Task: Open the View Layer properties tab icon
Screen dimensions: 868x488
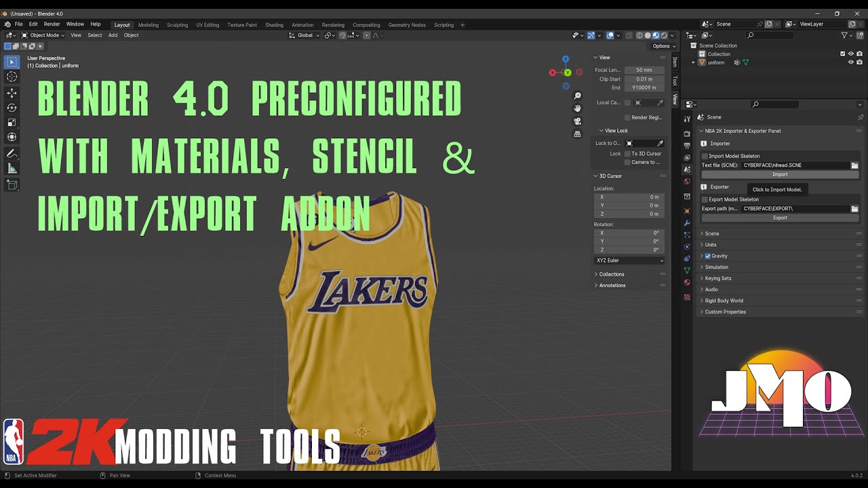Action: (x=687, y=157)
